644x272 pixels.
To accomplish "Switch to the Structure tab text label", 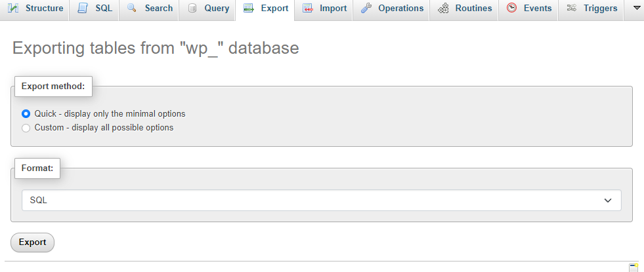I will pyautogui.click(x=44, y=9).
